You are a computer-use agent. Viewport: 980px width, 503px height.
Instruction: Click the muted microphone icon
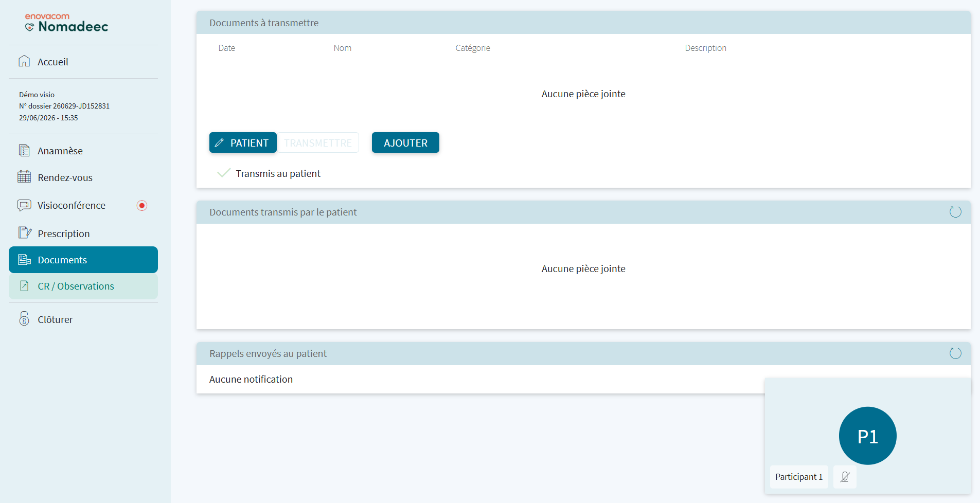(845, 477)
